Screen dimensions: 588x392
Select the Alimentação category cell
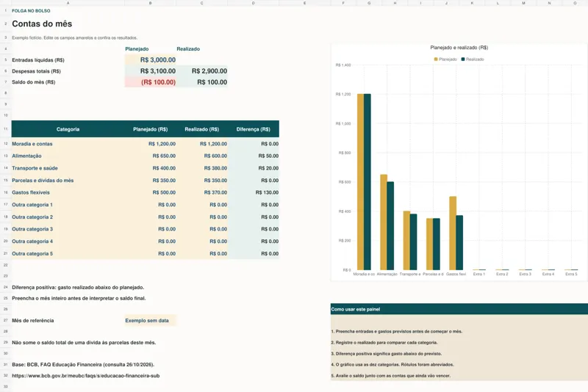click(x=68, y=156)
